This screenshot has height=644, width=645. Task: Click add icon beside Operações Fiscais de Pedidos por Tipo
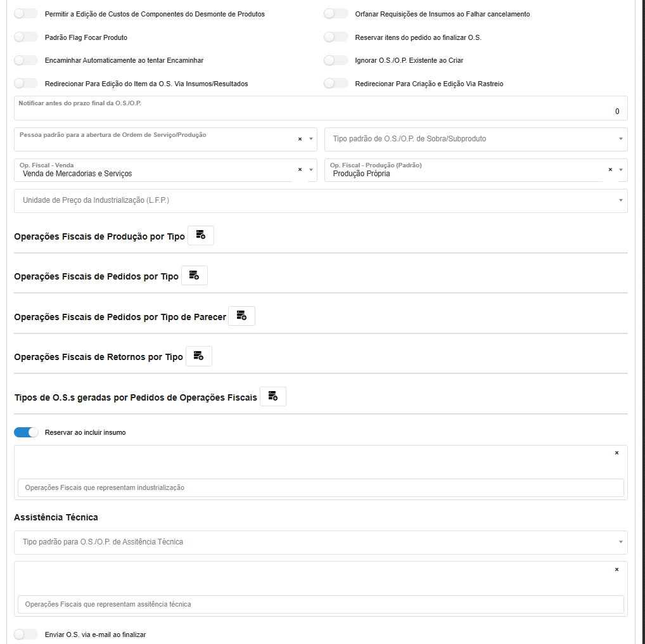pos(194,276)
